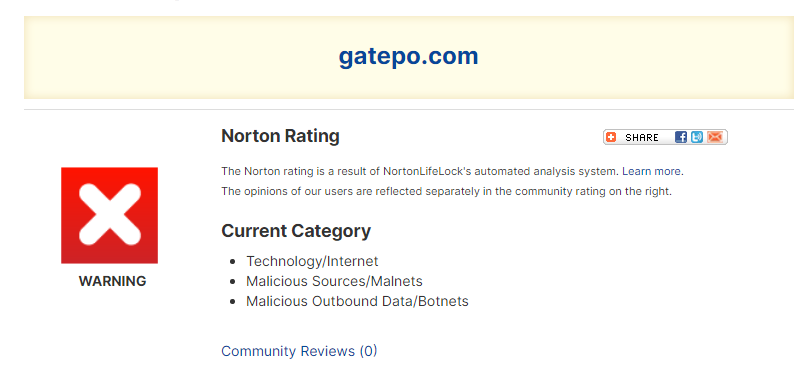Select the Norton Rating heading
Viewport: 794px width, 371px height.
(281, 136)
